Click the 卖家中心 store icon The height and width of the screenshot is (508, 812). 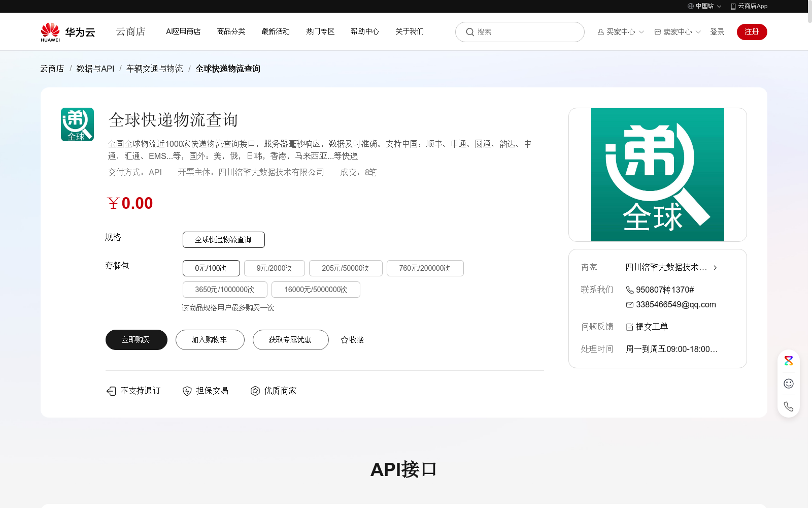coord(658,32)
